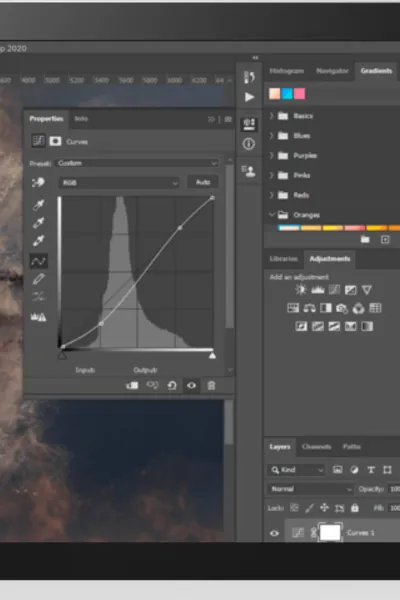Open the Preset Custom dropdown
400x600 pixels.
pos(137,163)
